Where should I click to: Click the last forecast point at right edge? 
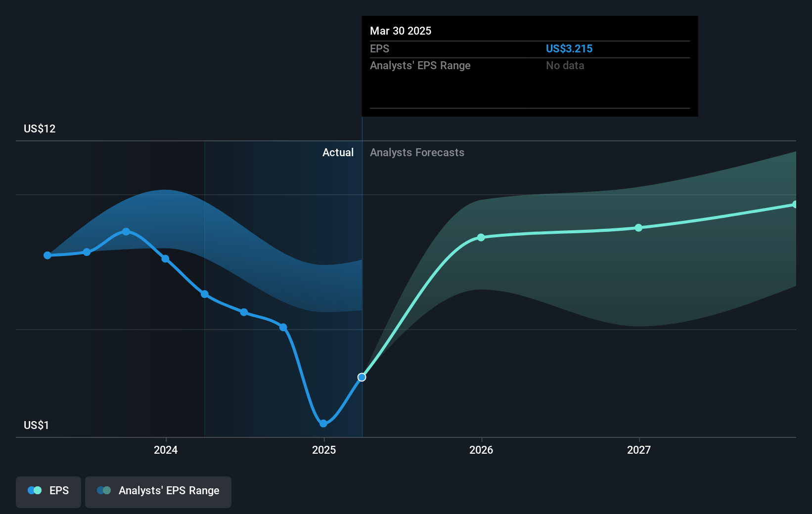(x=795, y=204)
